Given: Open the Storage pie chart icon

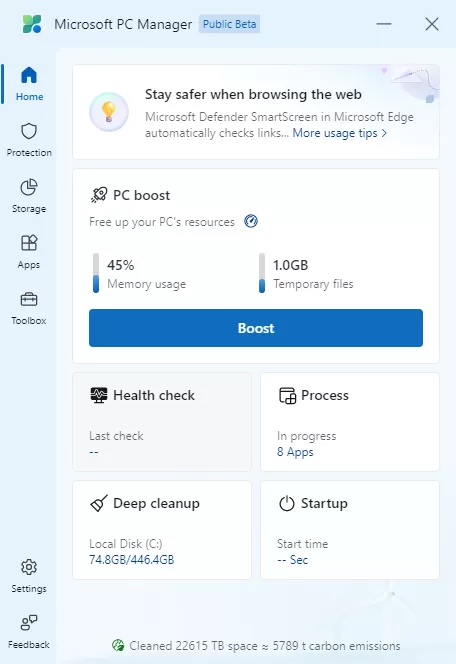Looking at the screenshot, I should pos(29,187).
